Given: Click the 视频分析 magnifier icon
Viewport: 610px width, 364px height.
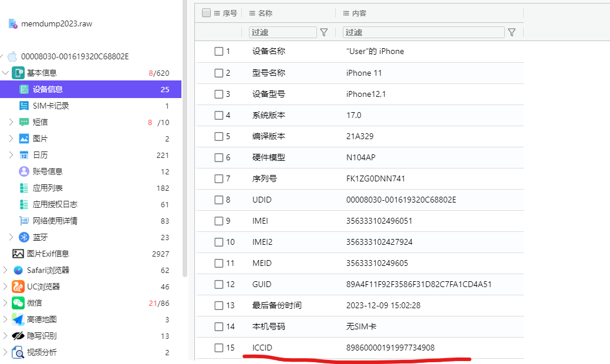Looking at the screenshot, I should pyautogui.click(x=18, y=352).
